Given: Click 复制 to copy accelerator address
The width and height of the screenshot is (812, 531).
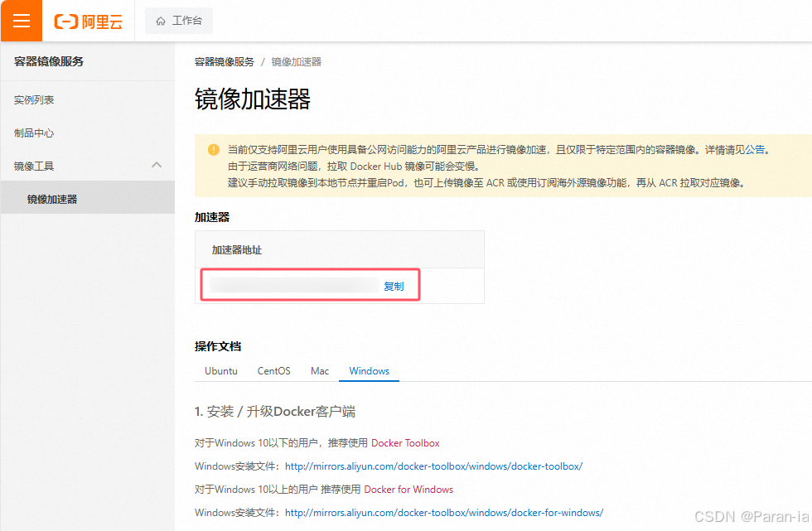Looking at the screenshot, I should point(394,286).
